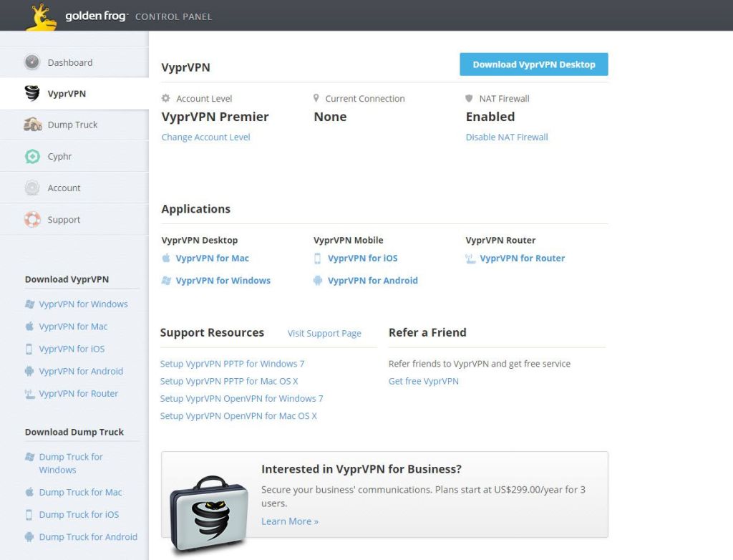Click Windows icon beside sidebar VyprVPN for Windows
733x560 pixels.
click(29, 304)
